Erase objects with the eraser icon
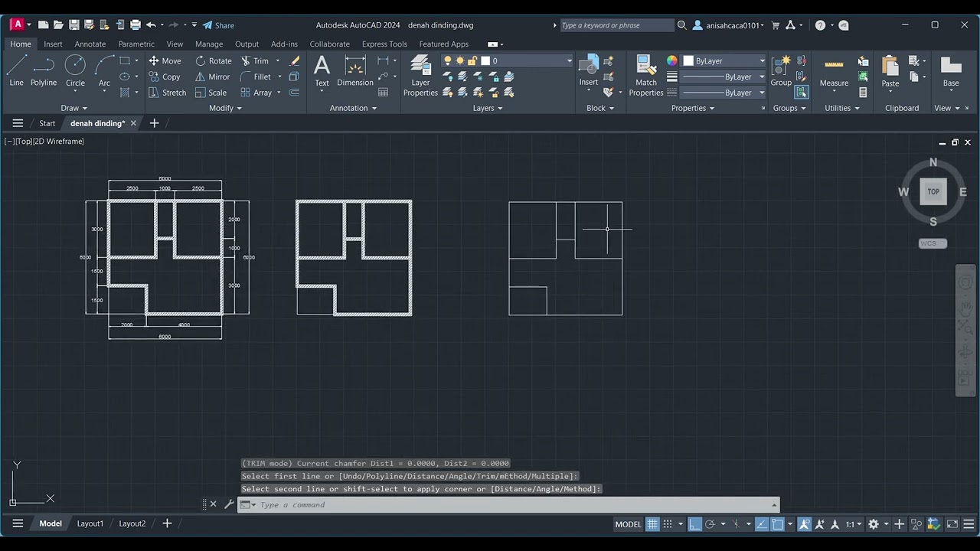Image resolution: width=980 pixels, height=551 pixels. pos(295,60)
